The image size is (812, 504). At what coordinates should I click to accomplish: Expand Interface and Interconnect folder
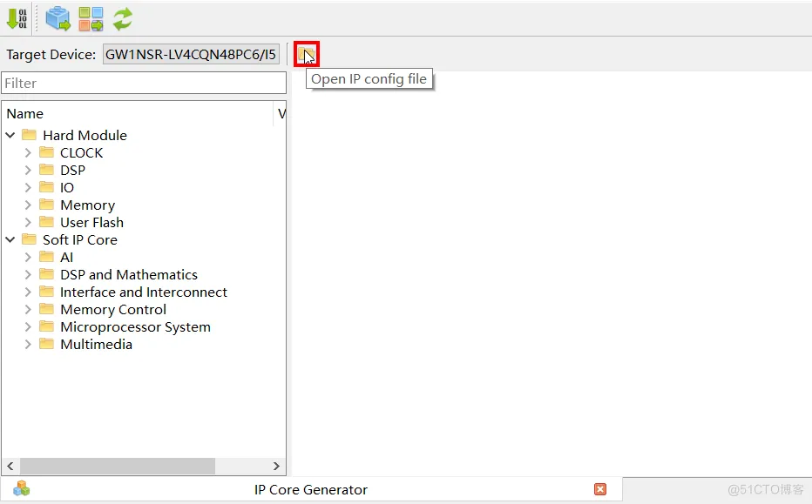pyautogui.click(x=28, y=292)
